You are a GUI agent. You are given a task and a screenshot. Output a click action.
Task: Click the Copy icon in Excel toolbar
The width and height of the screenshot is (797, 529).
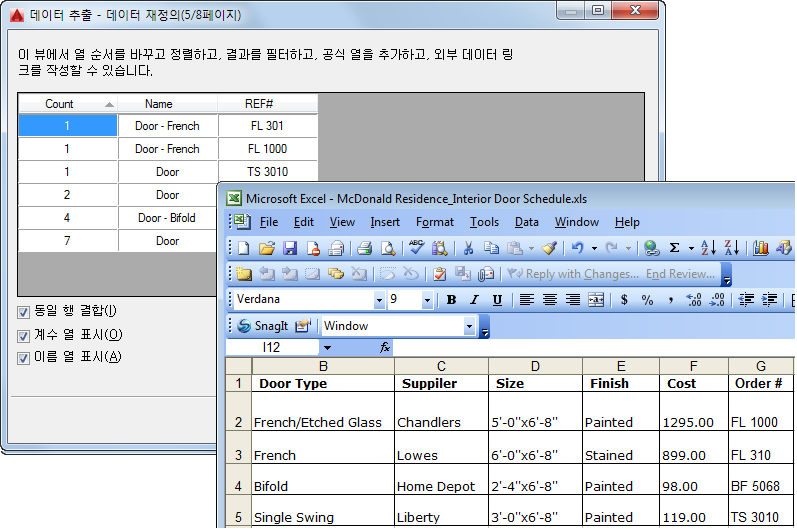click(491, 248)
